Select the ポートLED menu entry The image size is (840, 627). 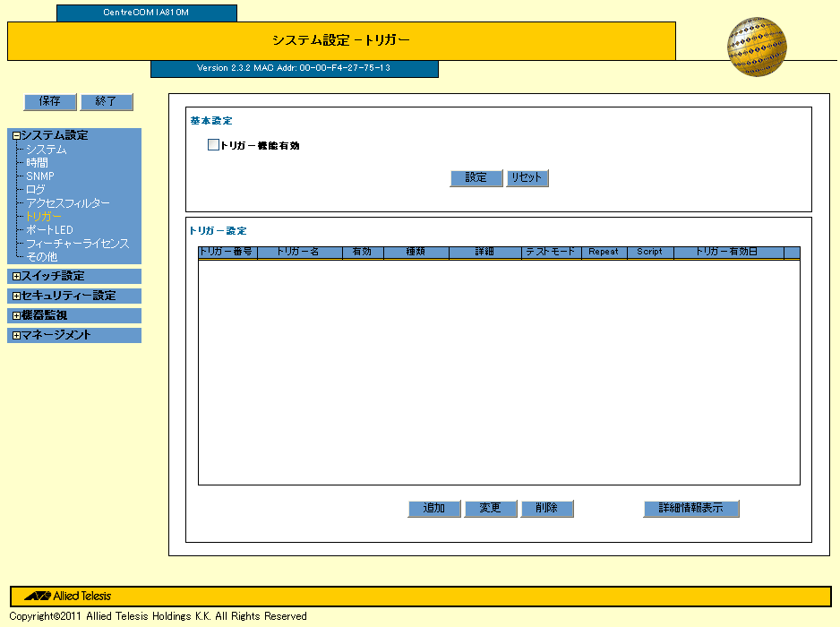coord(49,230)
